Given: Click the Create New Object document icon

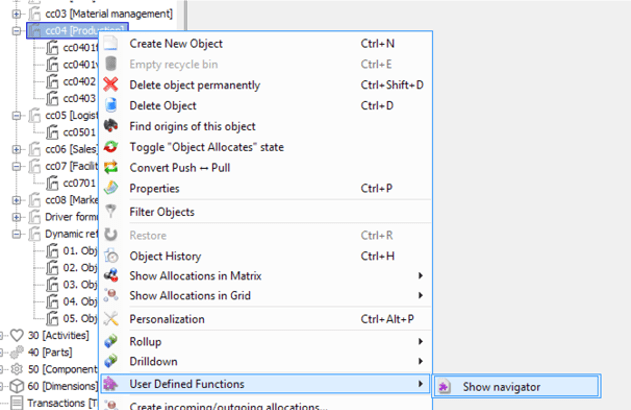Looking at the screenshot, I should pyautogui.click(x=111, y=43).
